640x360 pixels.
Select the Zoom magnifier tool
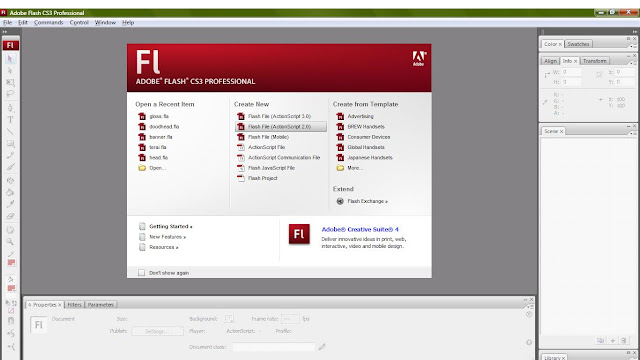pyautogui.click(x=10, y=242)
